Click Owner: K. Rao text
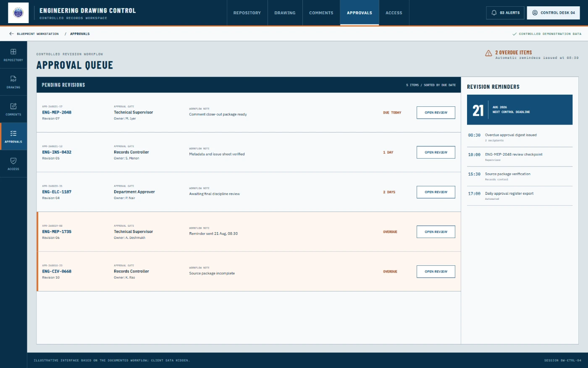Screen dimensions: 588x368 coord(124,278)
